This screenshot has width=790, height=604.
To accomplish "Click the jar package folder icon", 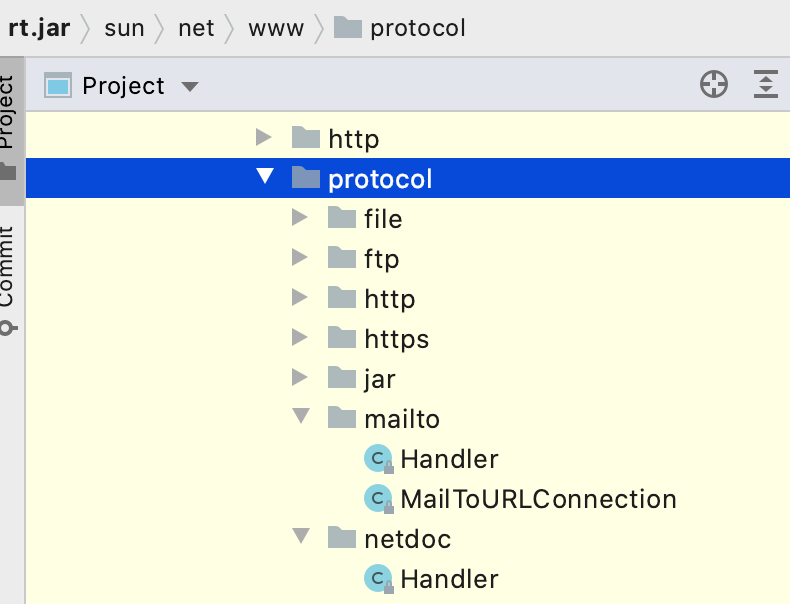I will [342, 378].
